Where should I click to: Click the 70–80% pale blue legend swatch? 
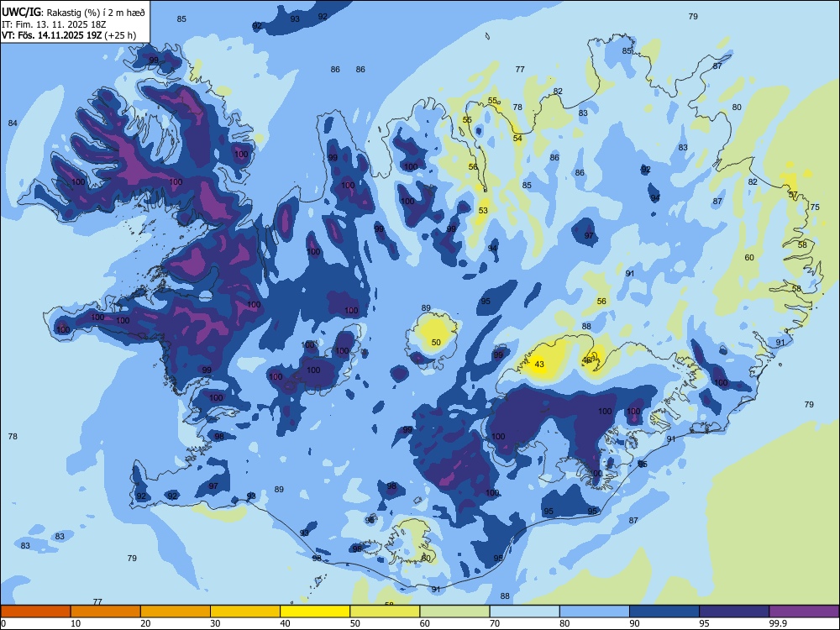coord(524,612)
